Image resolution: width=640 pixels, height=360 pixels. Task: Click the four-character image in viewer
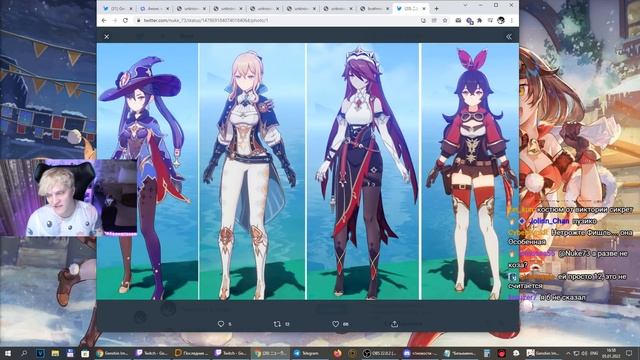pyautogui.click(x=308, y=171)
